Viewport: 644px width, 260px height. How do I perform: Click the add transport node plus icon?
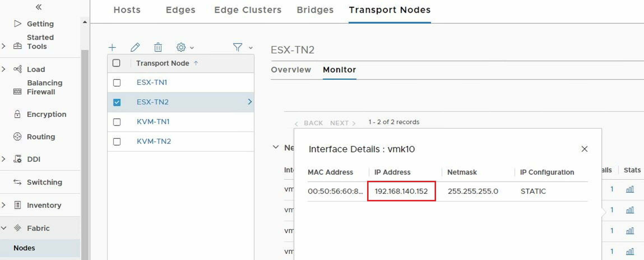(112, 47)
